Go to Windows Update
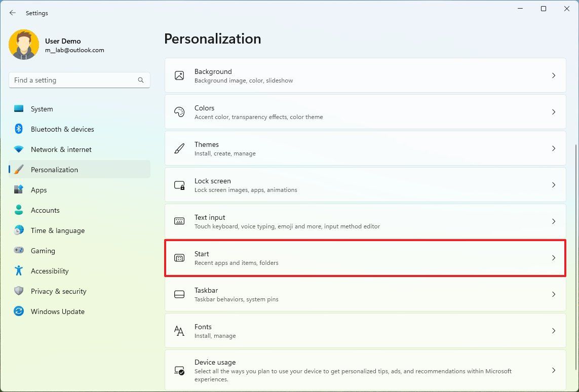579x392 pixels. (x=57, y=311)
